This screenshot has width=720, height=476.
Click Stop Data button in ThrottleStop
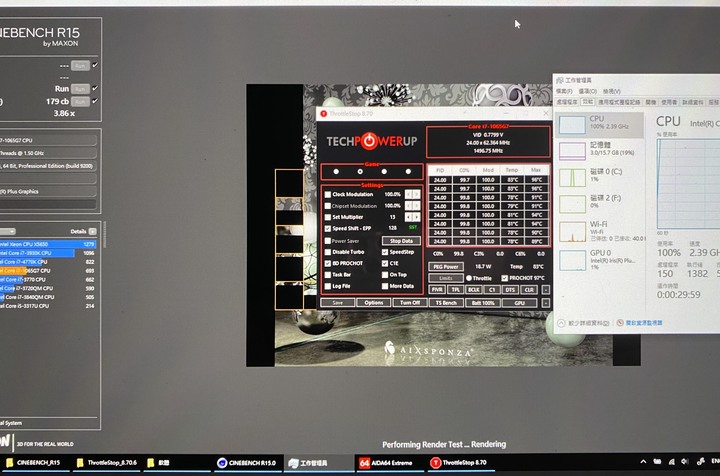[x=401, y=241]
